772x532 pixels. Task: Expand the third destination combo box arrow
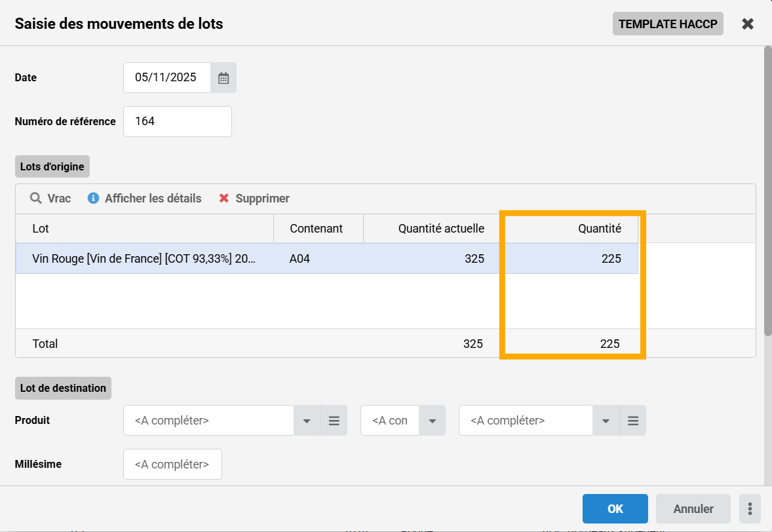606,421
